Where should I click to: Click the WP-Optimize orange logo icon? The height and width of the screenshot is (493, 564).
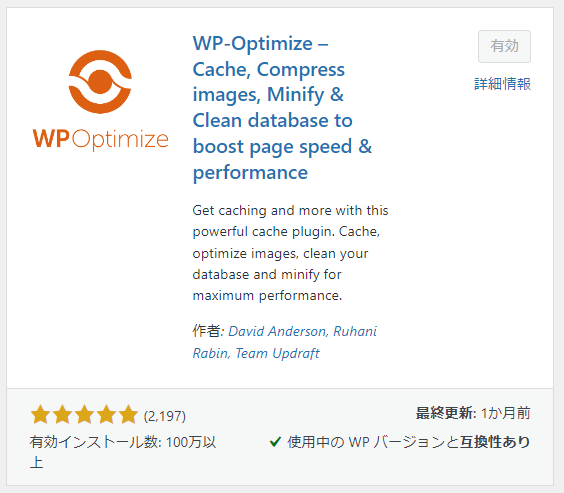click(100, 82)
